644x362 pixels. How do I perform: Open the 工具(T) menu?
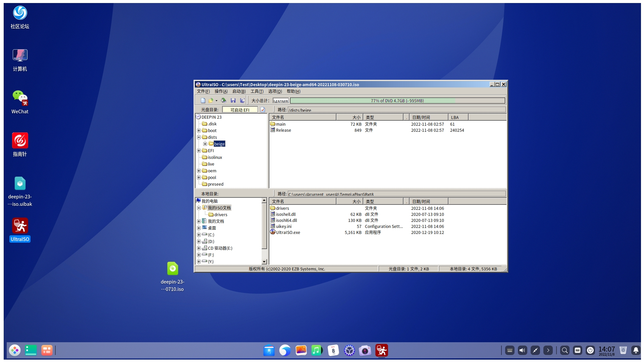coord(257,91)
